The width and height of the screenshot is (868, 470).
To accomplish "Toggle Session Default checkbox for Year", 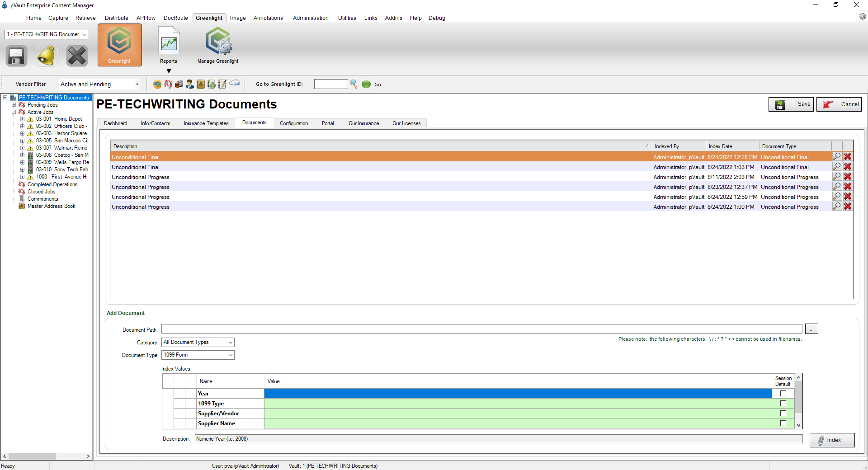I will click(783, 394).
